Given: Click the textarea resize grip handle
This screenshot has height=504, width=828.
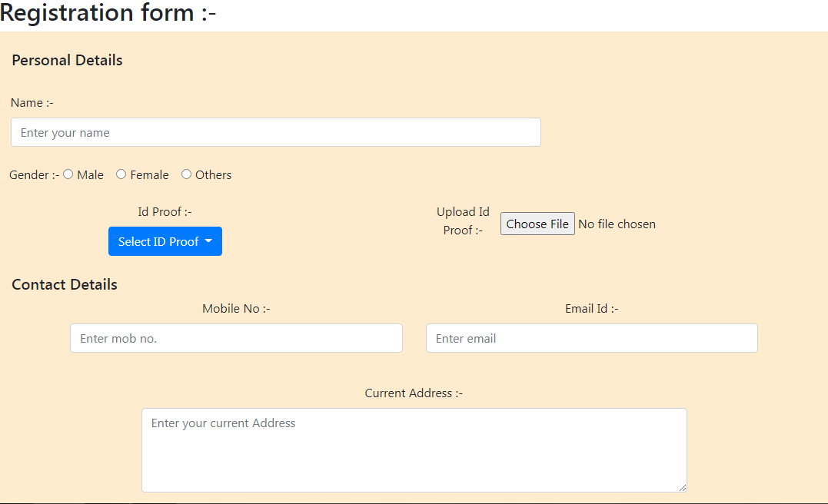Looking at the screenshot, I should (683, 486).
